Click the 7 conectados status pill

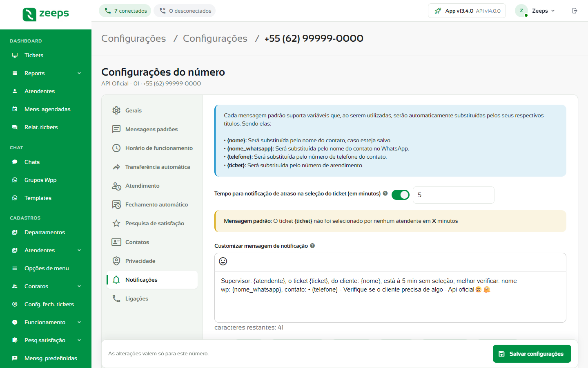125,11
